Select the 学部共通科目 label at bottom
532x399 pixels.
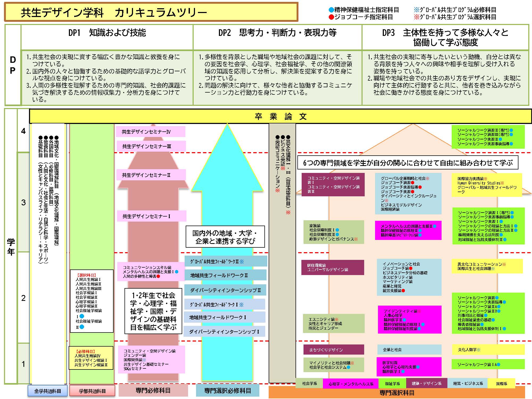tap(92, 391)
